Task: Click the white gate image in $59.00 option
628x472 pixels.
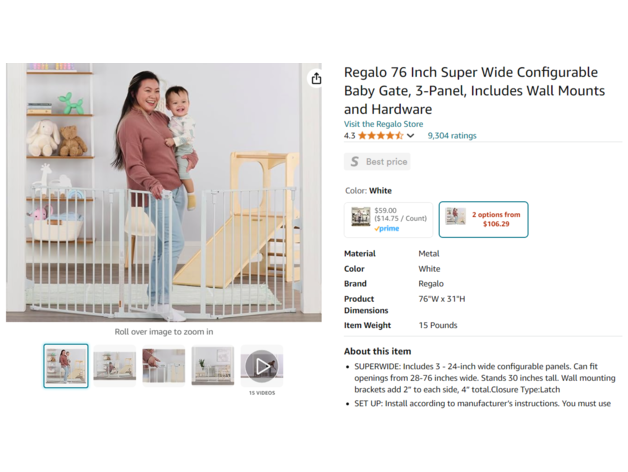Action: 361,217
